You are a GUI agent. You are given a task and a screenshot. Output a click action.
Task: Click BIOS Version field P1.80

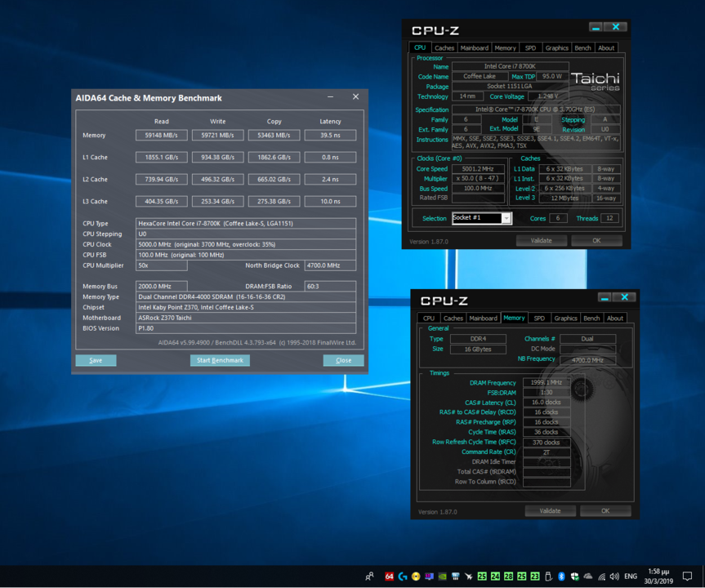[246, 328]
